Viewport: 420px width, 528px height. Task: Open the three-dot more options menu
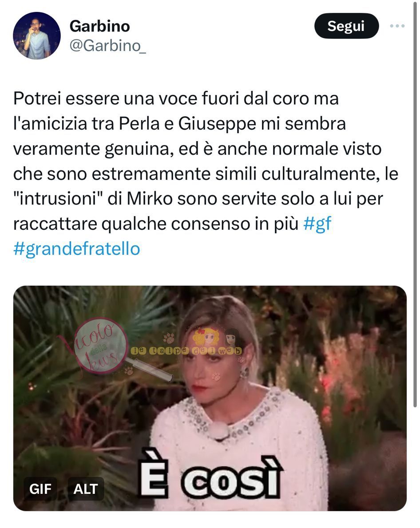397,26
